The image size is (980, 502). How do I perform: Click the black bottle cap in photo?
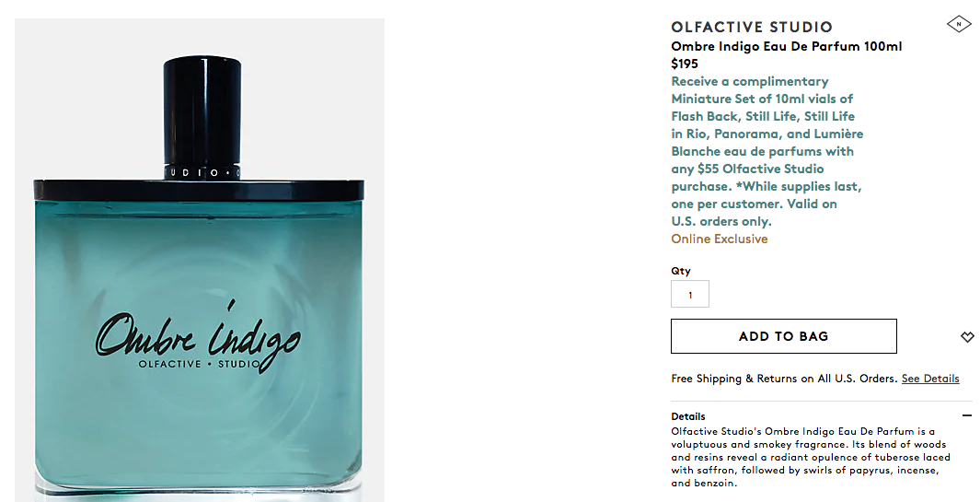tap(202, 111)
